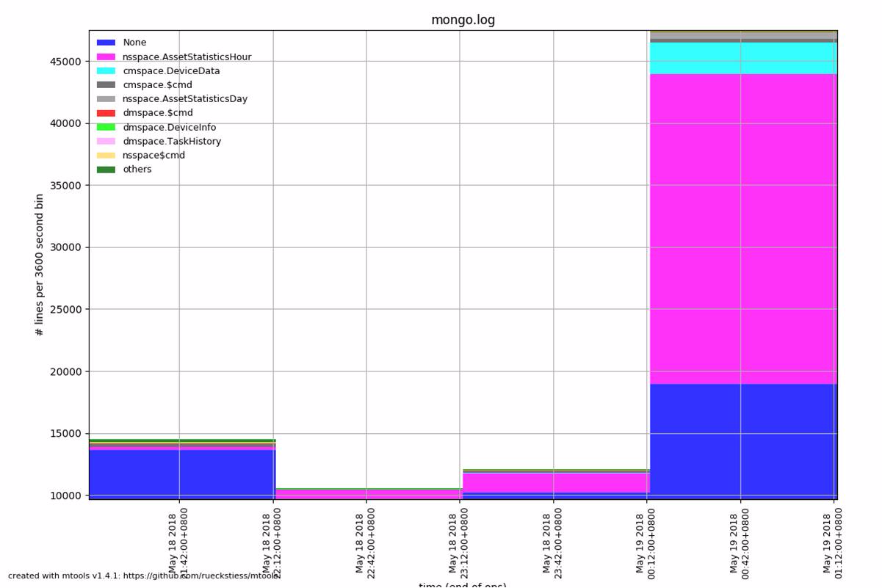Click the dark green others legend swatch
This screenshot has width=882, height=588.
click(106, 169)
